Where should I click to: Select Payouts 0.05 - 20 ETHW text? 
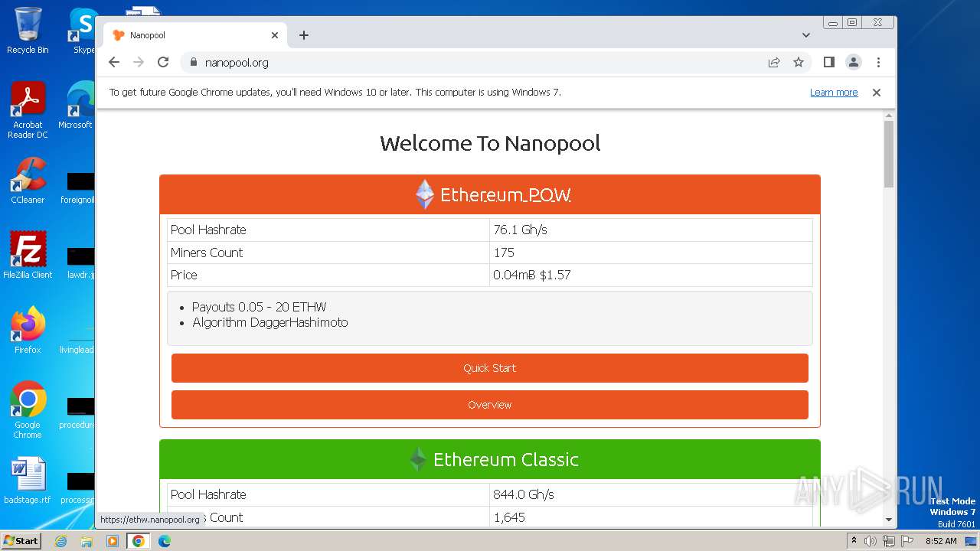click(260, 307)
